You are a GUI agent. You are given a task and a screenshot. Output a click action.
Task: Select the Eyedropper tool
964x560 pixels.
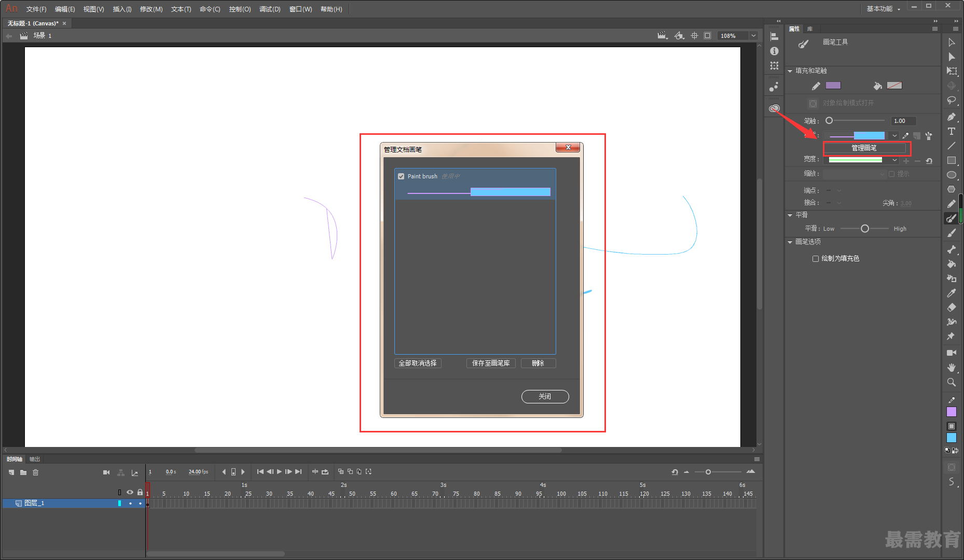[x=952, y=293]
